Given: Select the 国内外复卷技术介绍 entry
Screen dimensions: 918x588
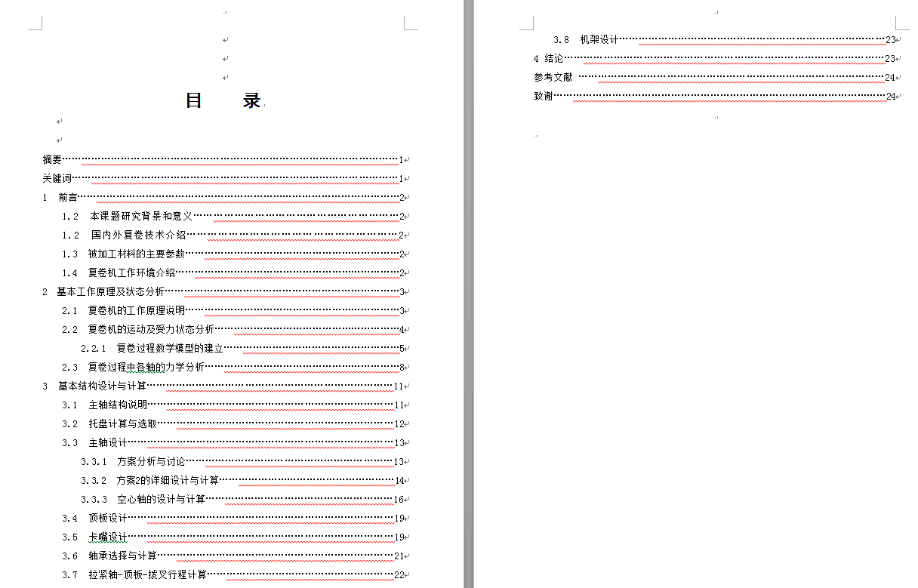Looking at the screenshot, I should [233, 236].
